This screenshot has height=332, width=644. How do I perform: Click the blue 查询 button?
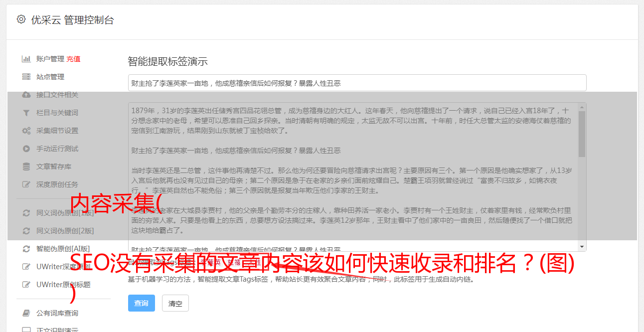142,303
